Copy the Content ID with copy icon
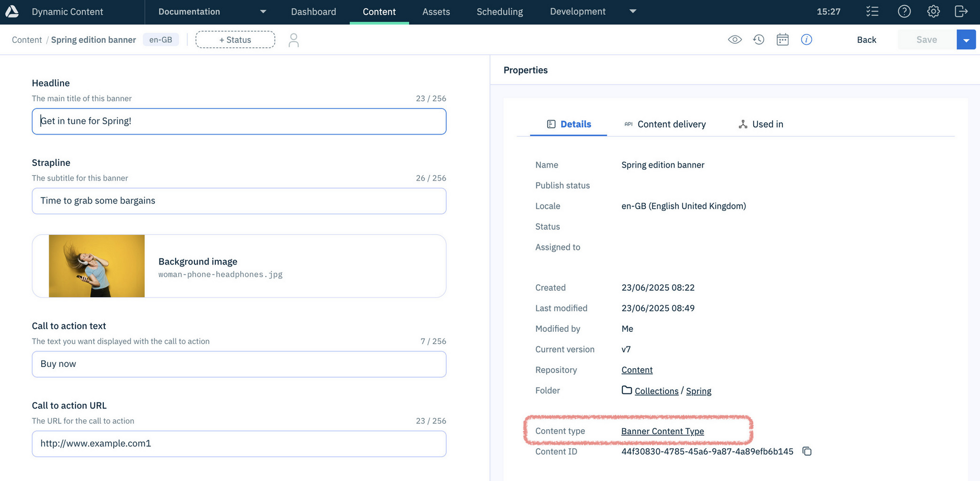 tap(806, 451)
